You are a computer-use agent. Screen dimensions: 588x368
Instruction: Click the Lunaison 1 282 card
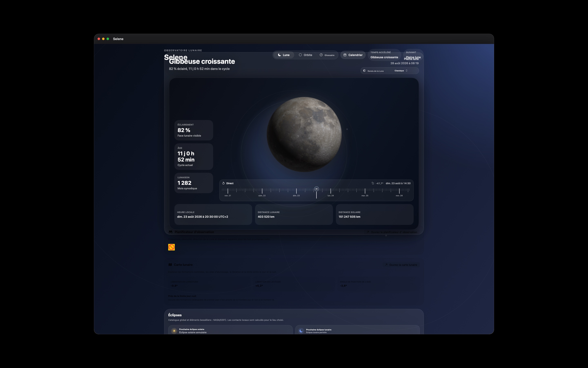[194, 183]
